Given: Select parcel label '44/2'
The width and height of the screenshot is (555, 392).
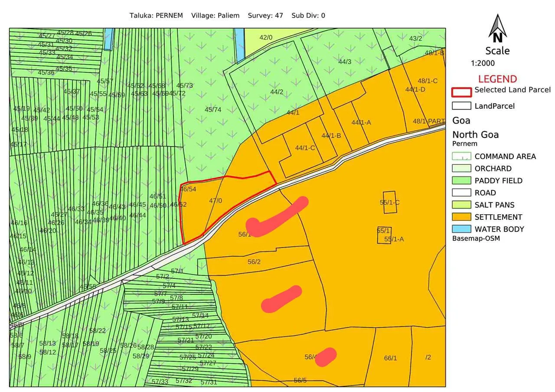Looking at the screenshot, I should [x=277, y=92].
